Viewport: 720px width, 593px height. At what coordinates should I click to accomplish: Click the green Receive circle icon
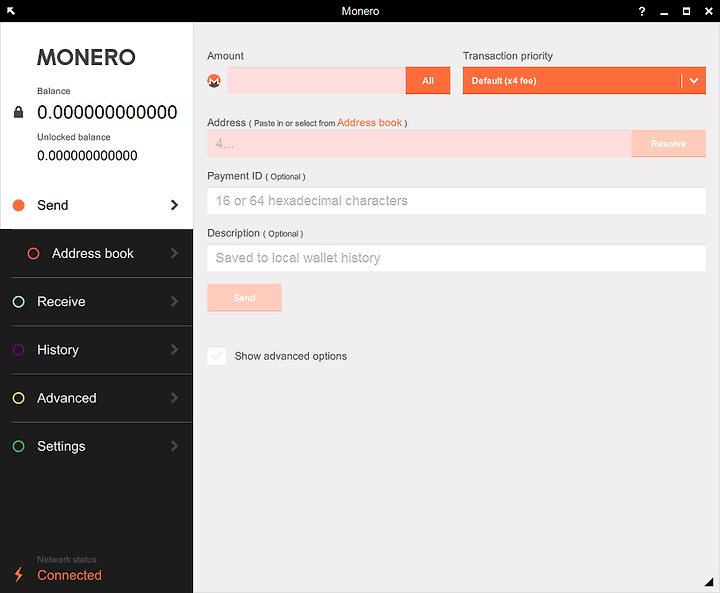coord(18,302)
